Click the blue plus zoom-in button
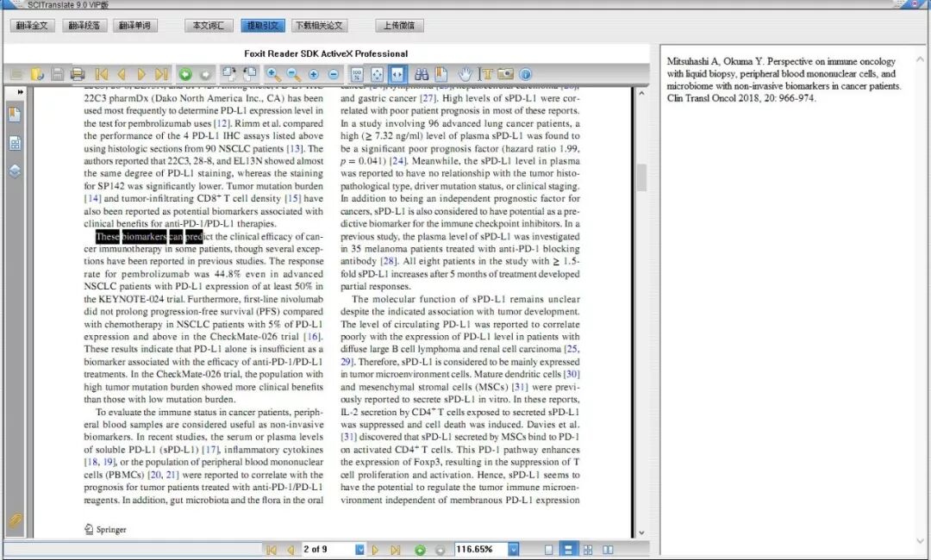The width and height of the screenshot is (931, 560). click(314, 74)
